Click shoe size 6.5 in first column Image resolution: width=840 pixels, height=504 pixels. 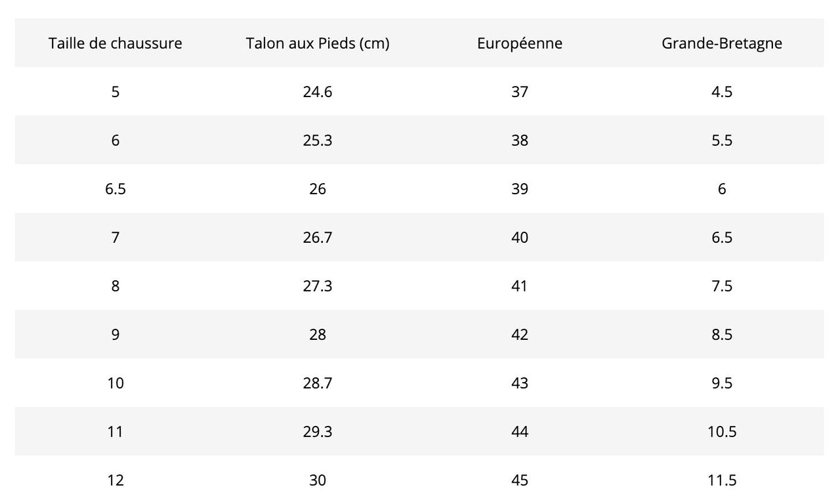pos(115,189)
